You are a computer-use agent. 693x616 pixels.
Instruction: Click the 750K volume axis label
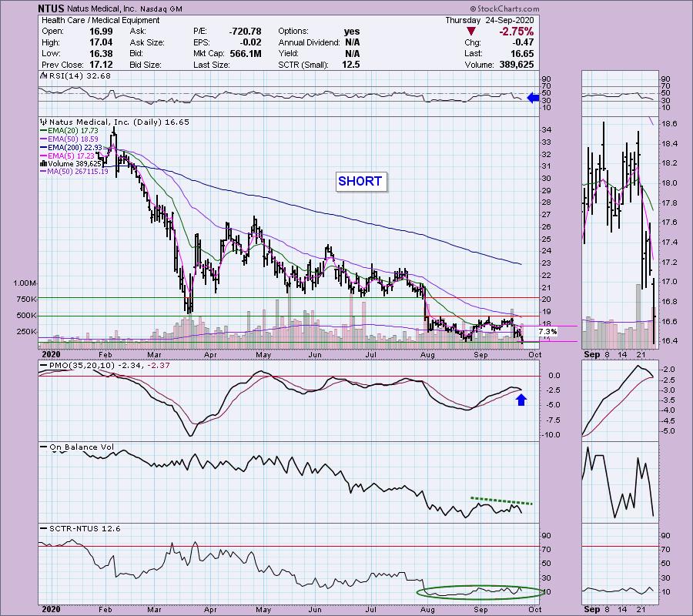26,300
